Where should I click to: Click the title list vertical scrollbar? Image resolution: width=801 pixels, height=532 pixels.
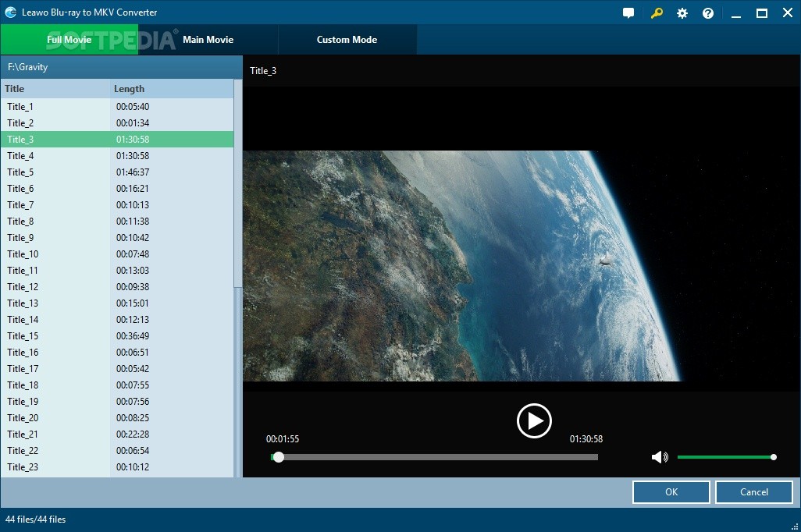[x=237, y=184]
